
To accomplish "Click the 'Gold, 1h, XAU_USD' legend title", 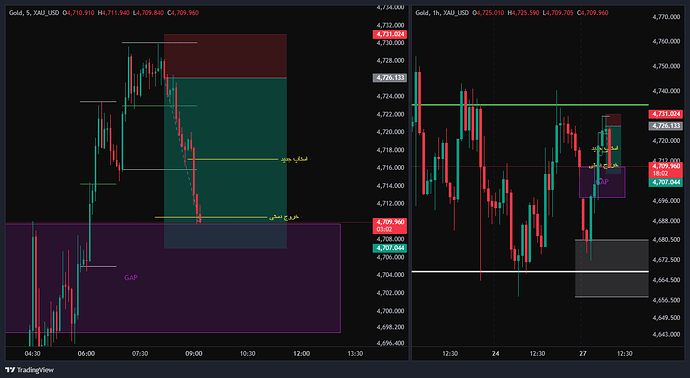I will click(x=442, y=13).
